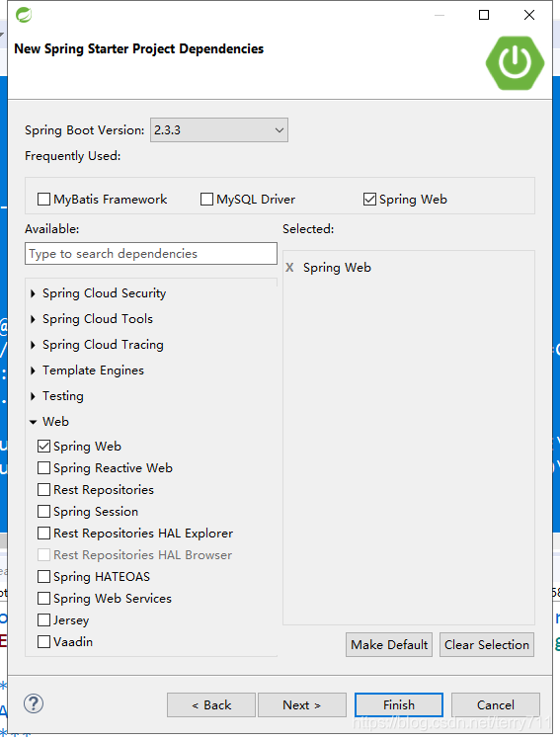Close the dependencies dialog
The image size is (560, 741).
click(x=529, y=15)
